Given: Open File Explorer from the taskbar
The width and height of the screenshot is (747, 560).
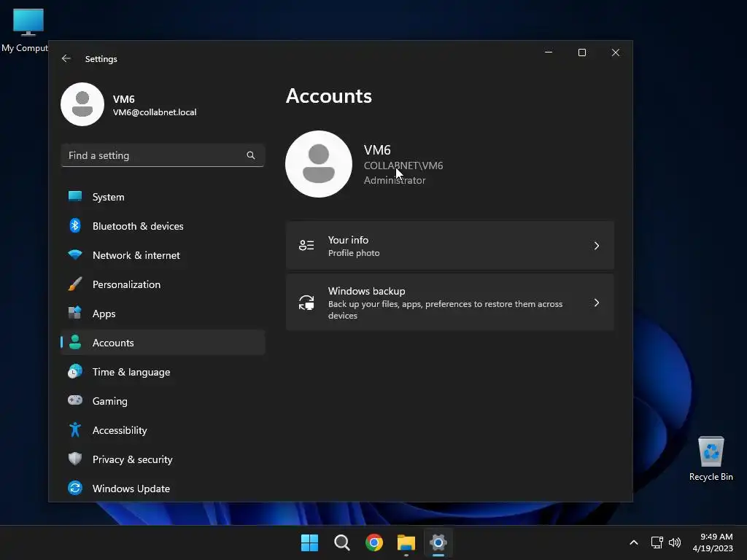Looking at the screenshot, I should pos(406,542).
